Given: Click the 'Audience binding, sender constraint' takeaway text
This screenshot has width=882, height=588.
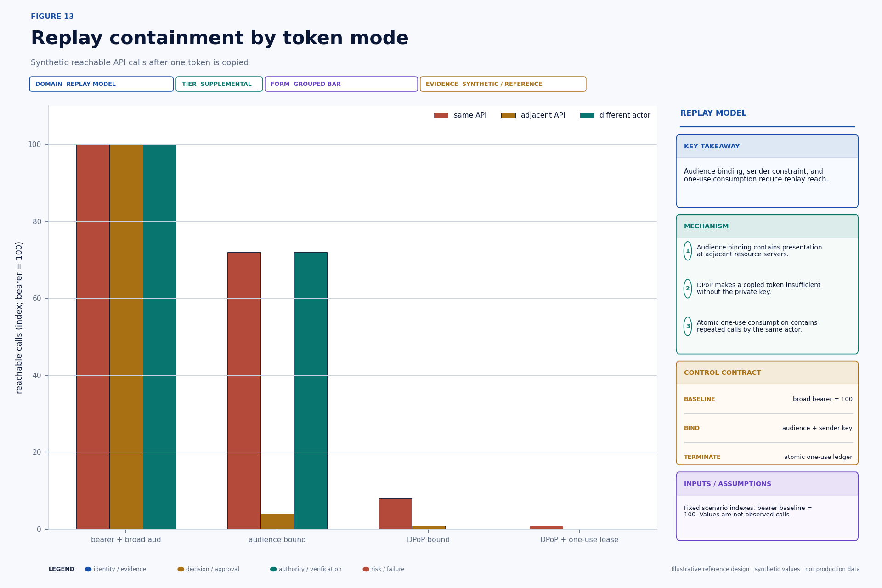Looking at the screenshot, I should 756,175.
